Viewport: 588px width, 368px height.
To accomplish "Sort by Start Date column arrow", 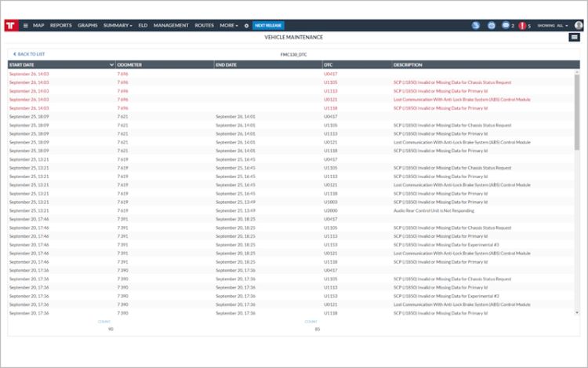I will point(111,64).
